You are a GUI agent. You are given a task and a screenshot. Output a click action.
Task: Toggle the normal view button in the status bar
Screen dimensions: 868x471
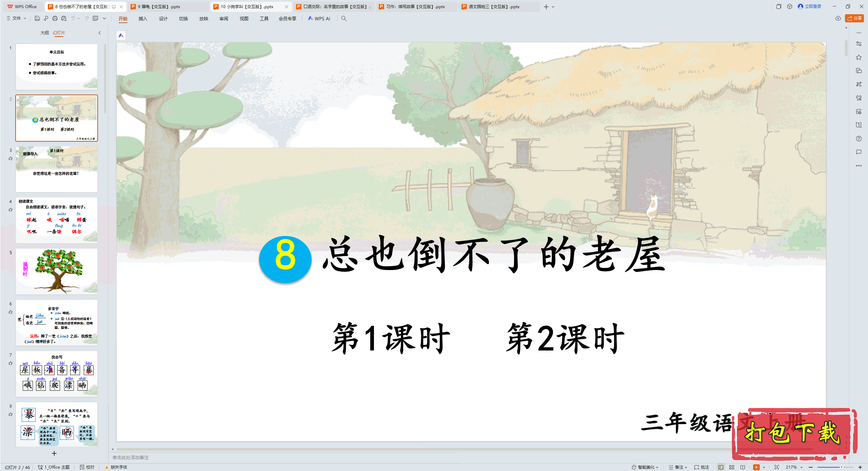pos(721,467)
